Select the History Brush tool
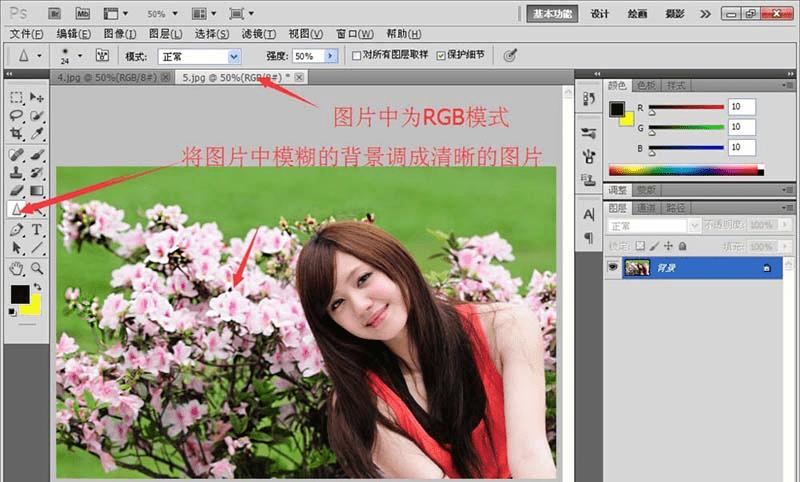The height and width of the screenshot is (482, 800). [x=37, y=172]
